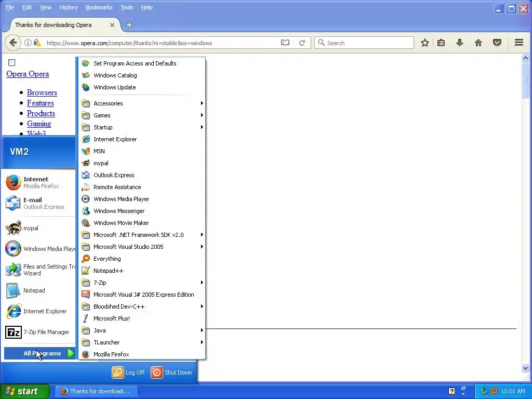
Task: Open the View menu
Action: [46, 7]
